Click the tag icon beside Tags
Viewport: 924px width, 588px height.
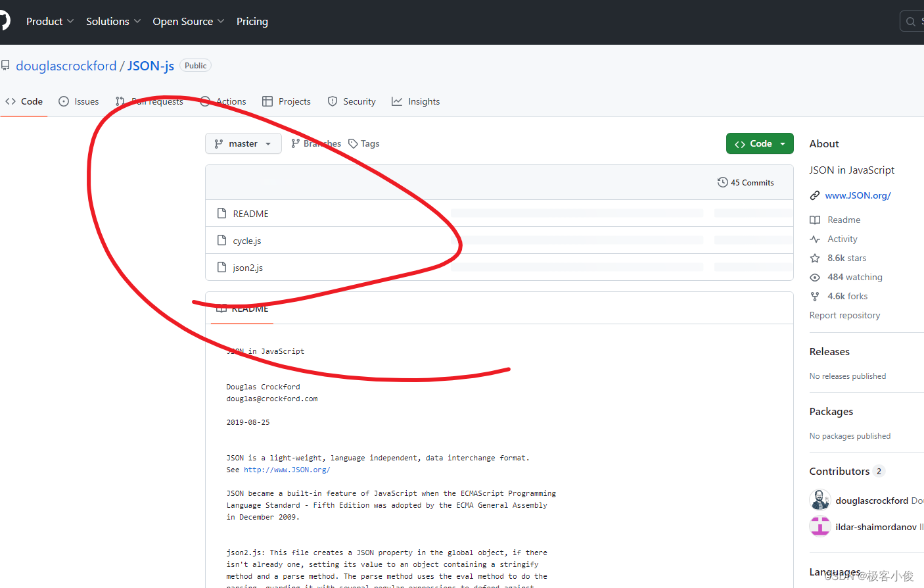pos(353,143)
